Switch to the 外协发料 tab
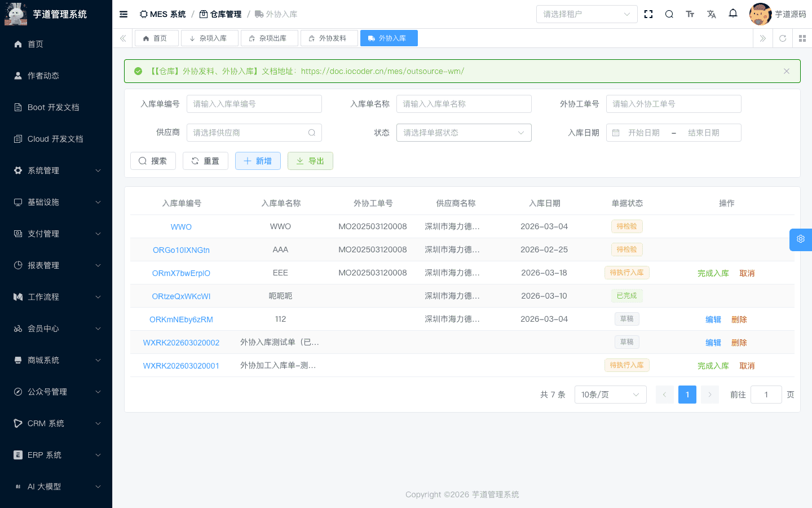This screenshot has width=812, height=508. 329,38
